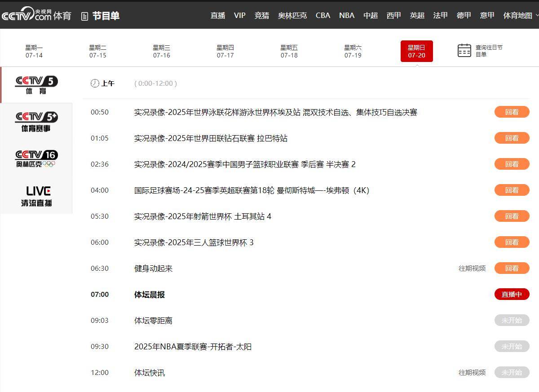The height and width of the screenshot is (392, 539).
Task: Open the VIP nav item
Action: pyautogui.click(x=240, y=15)
